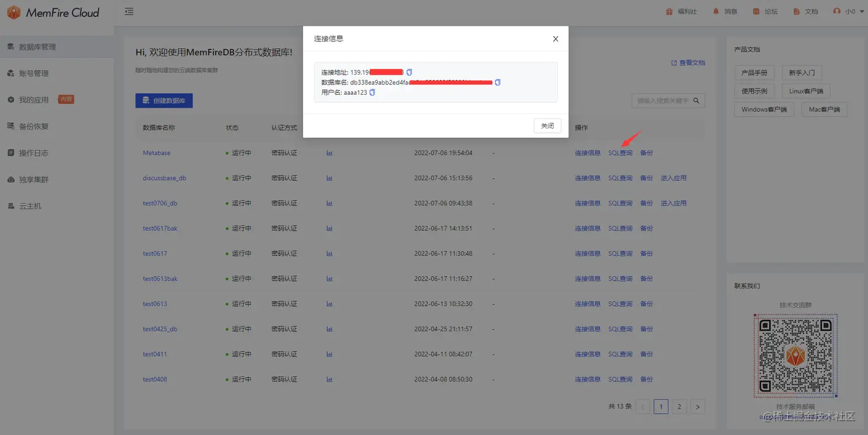Collapse the sidebar menu toggle icon
This screenshot has height=435, width=868.
point(129,11)
